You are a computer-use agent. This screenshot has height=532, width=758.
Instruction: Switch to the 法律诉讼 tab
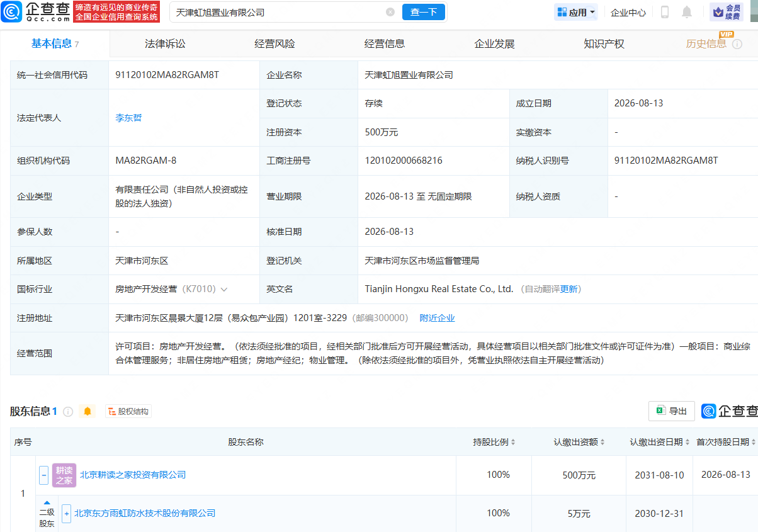165,43
